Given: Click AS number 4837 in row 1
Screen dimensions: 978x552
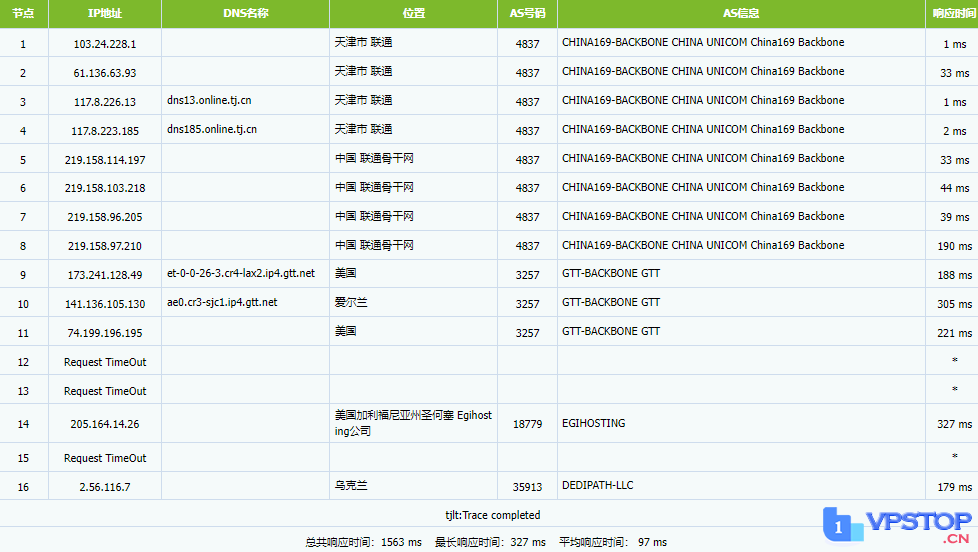Looking at the screenshot, I should pyautogui.click(x=528, y=44).
